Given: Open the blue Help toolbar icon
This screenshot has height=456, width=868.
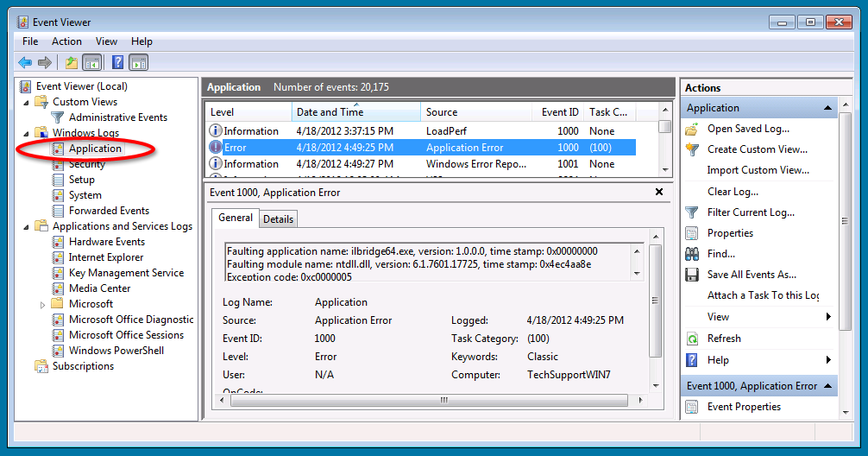Looking at the screenshot, I should [118, 62].
